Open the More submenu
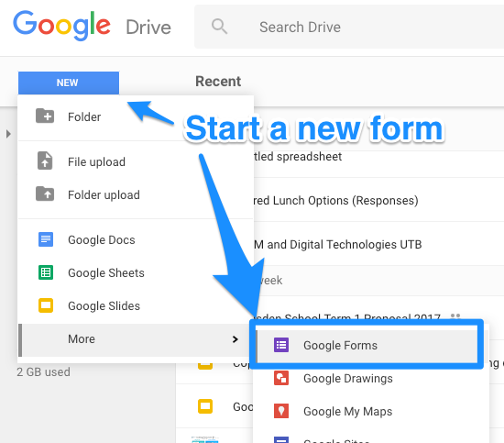The height and width of the screenshot is (443, 504). pos(136,339)
